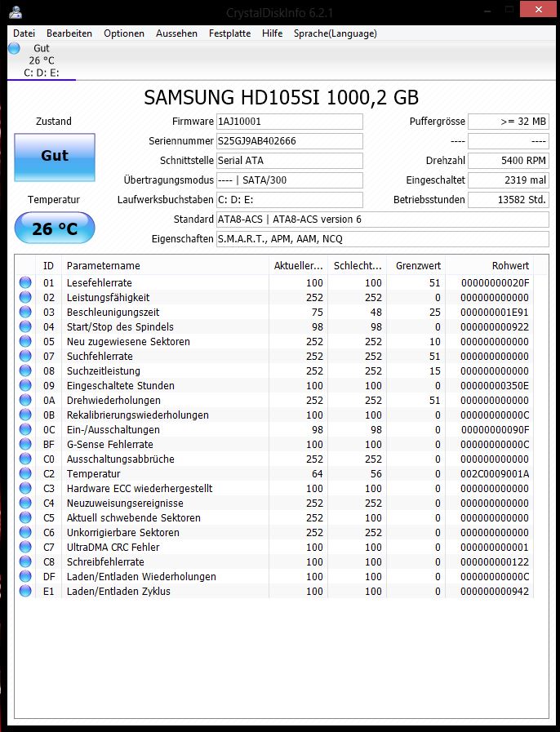
Task: Close the CrystalDiskInfo window
Action: pos(539,9)
